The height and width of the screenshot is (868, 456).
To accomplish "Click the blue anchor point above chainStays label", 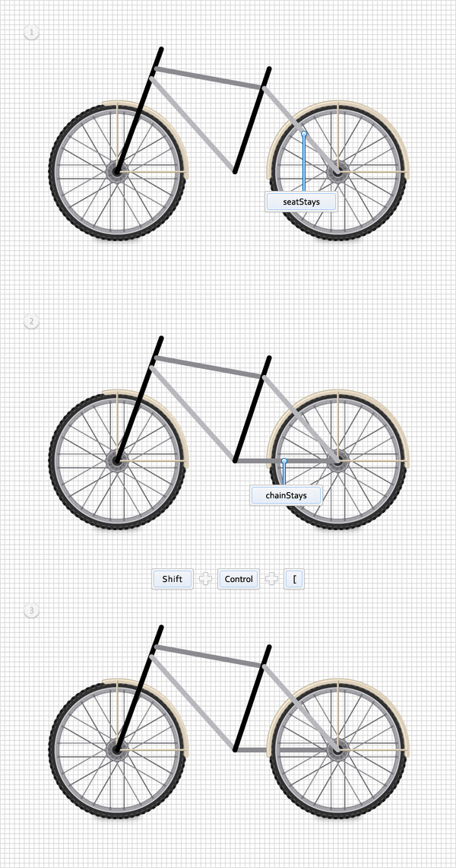I will tap(284, 460).
